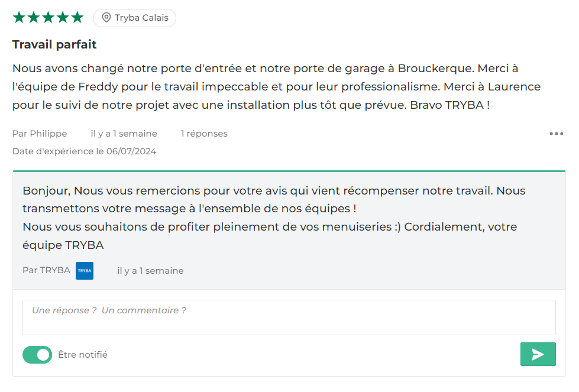Click il y a 1 semaine under the review

coord(123,134)
